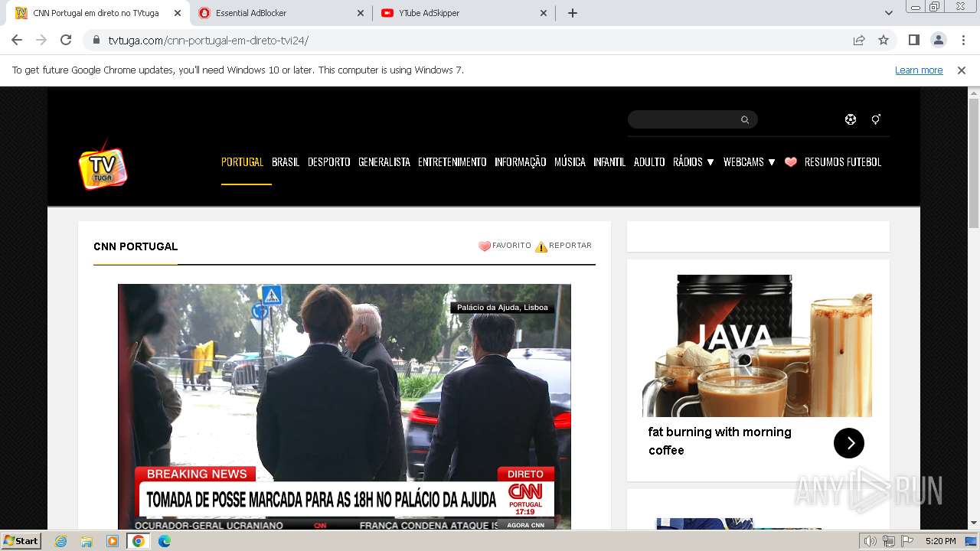Bookmark this page with star icon
The width and height of the screenshot is (980, 551).
click(x=884, y=40)
